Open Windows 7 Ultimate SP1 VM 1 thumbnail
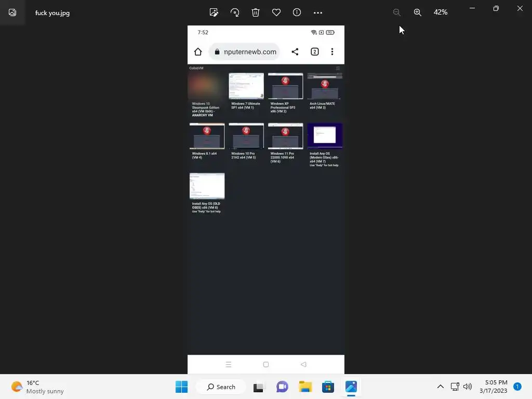Viewport: 532px width, 399px height. pyautogui.click(x=246, y=86)
